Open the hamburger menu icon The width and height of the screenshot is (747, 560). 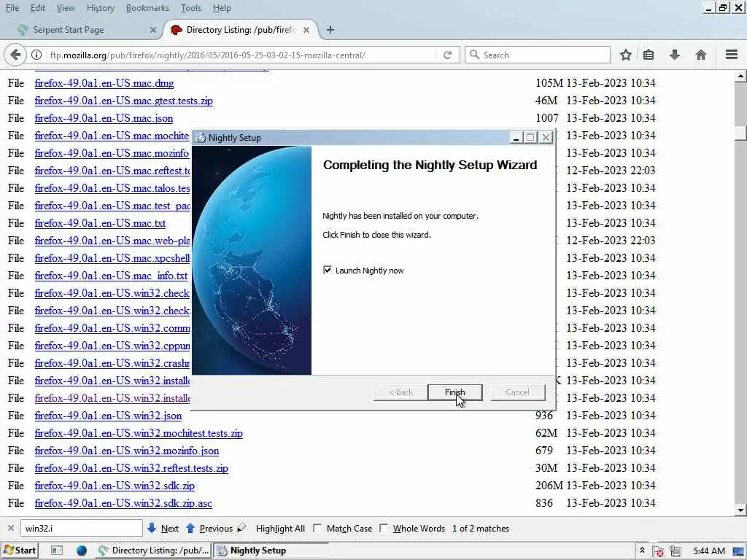(x=732, y=55)
